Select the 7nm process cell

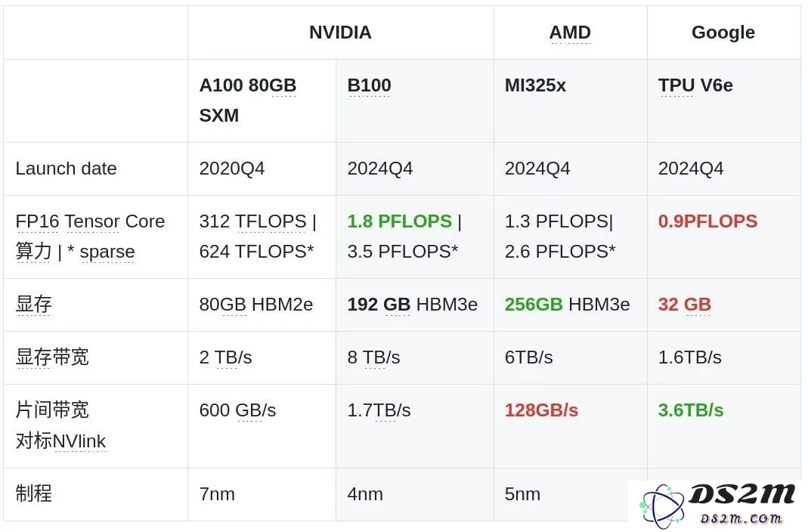pos(217,494)
